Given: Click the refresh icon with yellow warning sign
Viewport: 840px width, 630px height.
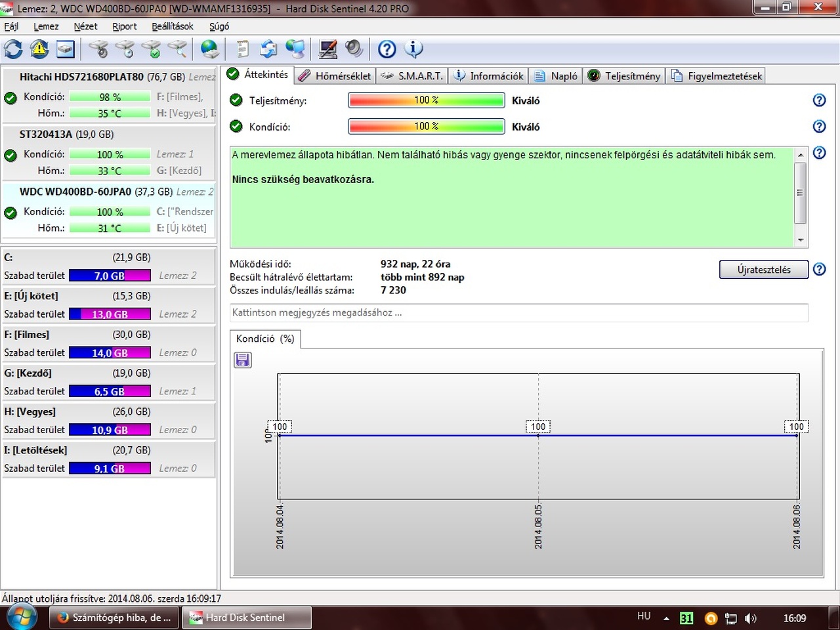Looking at the screenshot, I should [x=39, y=49].
